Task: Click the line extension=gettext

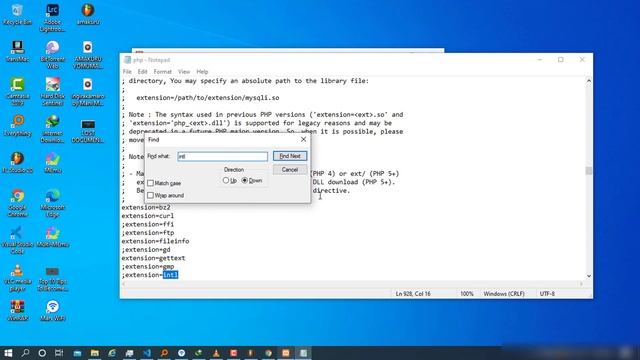Action: [153, 258]
